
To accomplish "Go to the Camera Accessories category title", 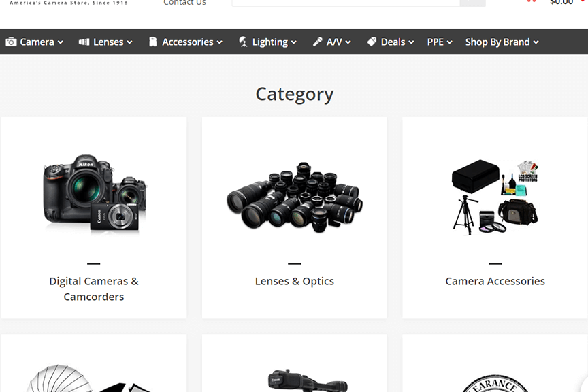I will pyautogui.click(x=495, y=281).
